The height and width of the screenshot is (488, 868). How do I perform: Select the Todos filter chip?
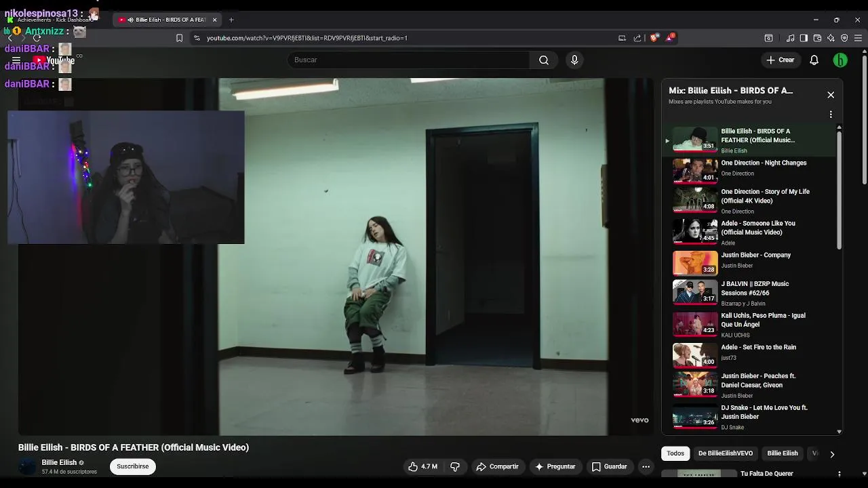click(675, 453)
